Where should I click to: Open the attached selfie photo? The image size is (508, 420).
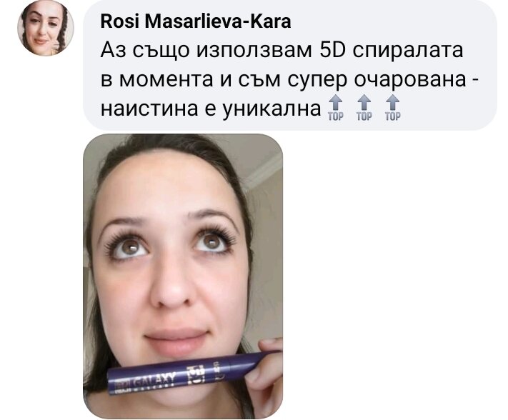[183, 276]
